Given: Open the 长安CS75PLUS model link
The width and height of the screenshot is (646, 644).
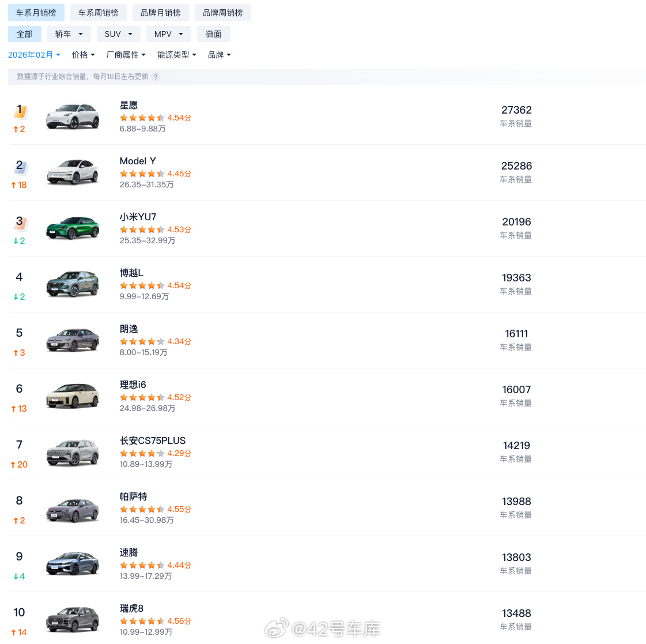Looking at the screenshot, I should [153, 440].
